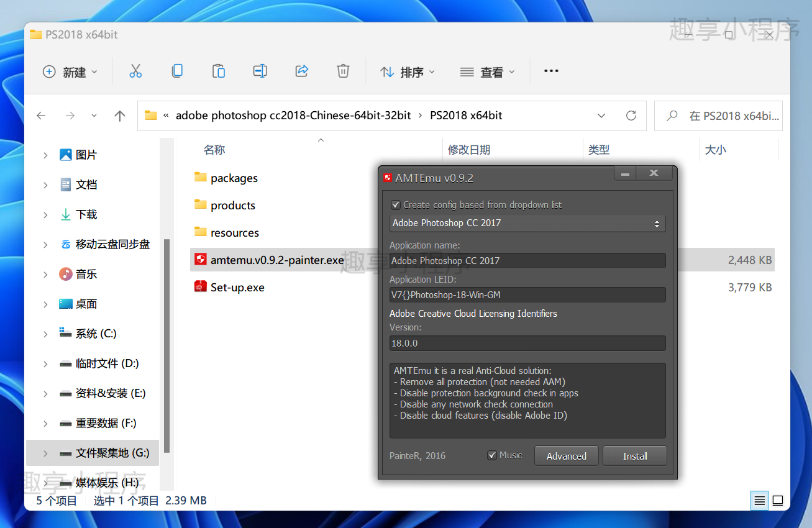Click the packages folder icon
The width and height of the screenshot is (812, 528).
pos(200,178)
